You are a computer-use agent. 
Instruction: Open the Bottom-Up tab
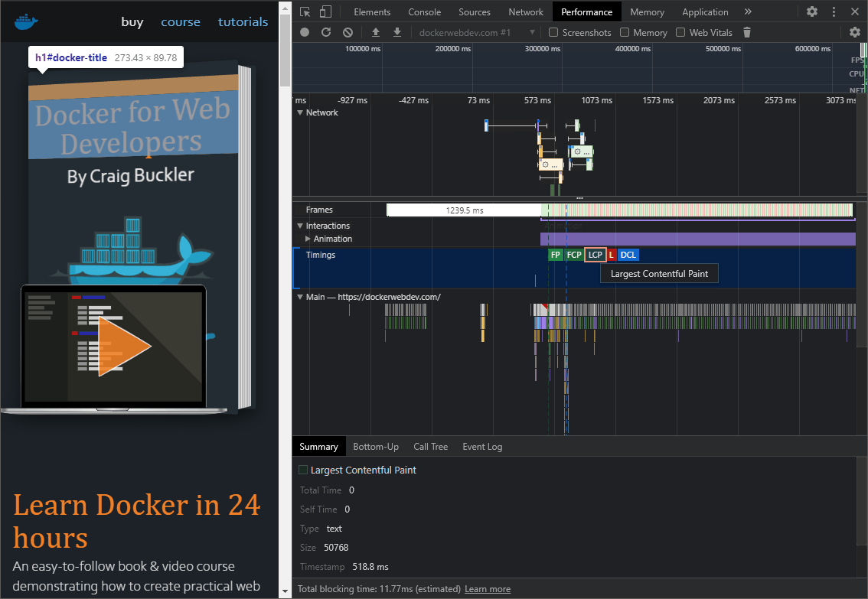pos(376,447)
